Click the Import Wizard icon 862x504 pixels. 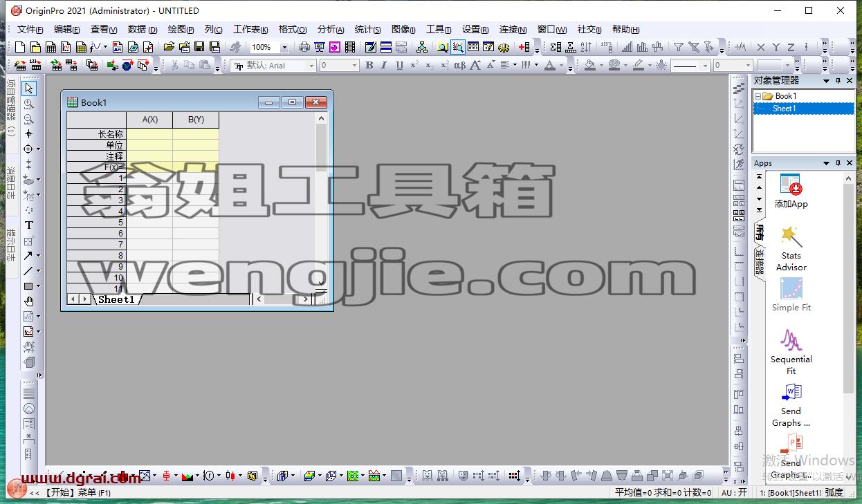[20, 65]
